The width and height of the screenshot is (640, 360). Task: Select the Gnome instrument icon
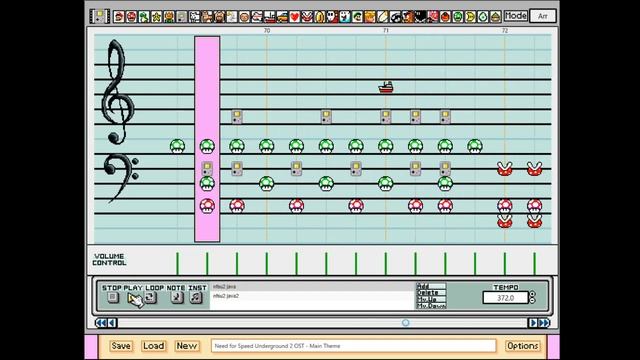click(x=496, y=17)
